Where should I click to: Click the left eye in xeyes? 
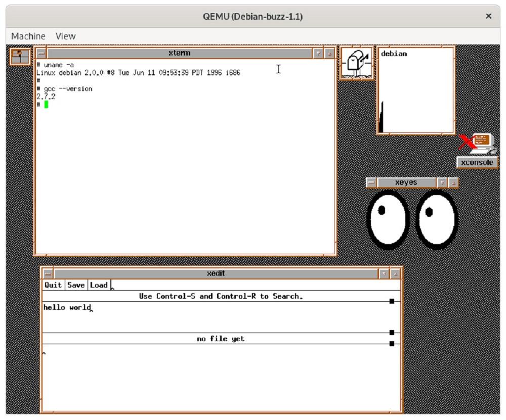click(x=387, y=219)
